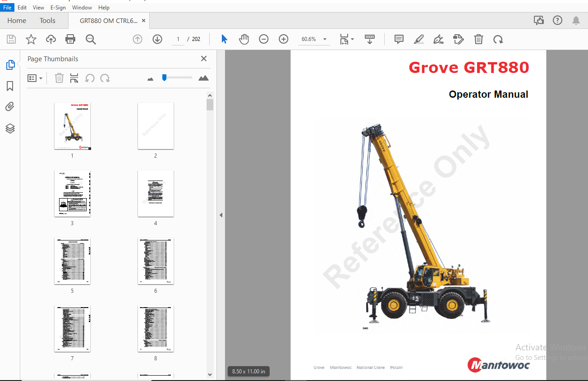The width and height of the screenshot is (588, 381).
Task: Click thumbnails panel scroll up arrow
Action: point(210,95)
